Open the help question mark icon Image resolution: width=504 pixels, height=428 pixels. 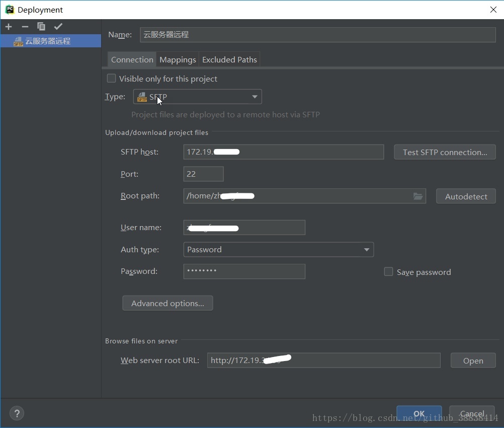[17, 413]
